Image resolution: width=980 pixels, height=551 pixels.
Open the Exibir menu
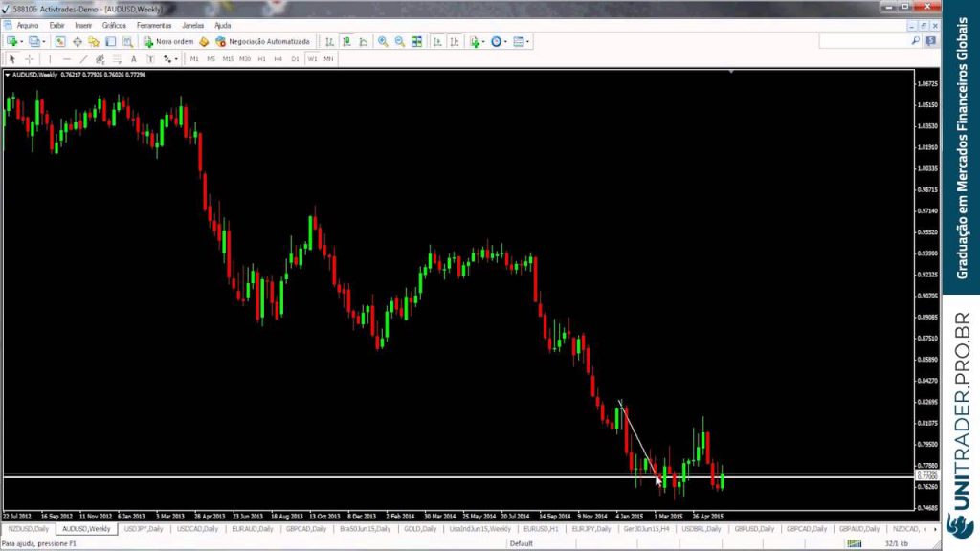56,26
